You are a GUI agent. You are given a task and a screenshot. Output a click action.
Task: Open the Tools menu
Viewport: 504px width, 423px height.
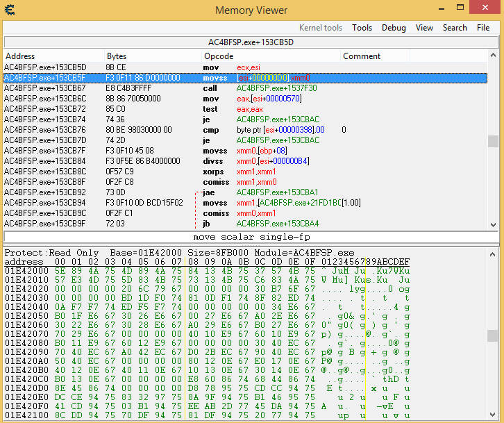coord(362,28)
